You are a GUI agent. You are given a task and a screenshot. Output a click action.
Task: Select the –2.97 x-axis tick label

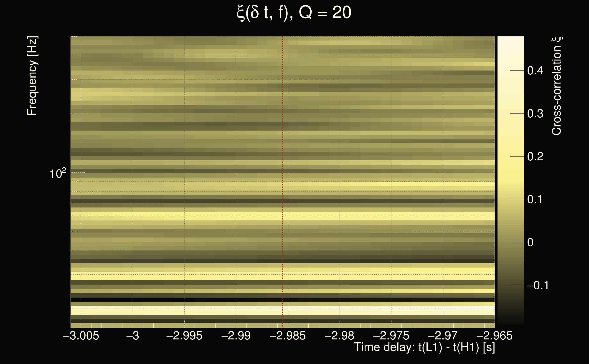[443, 336]
